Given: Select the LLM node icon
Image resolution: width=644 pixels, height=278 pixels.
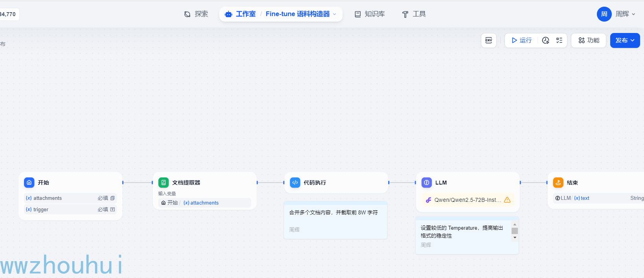Looking at the screenshot, I should [x=427, y=183].
